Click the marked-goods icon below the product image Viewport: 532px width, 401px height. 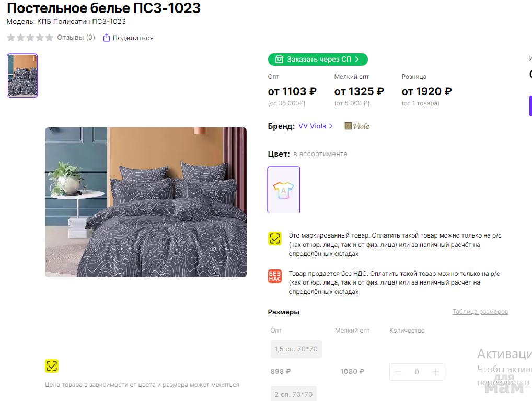51,366
